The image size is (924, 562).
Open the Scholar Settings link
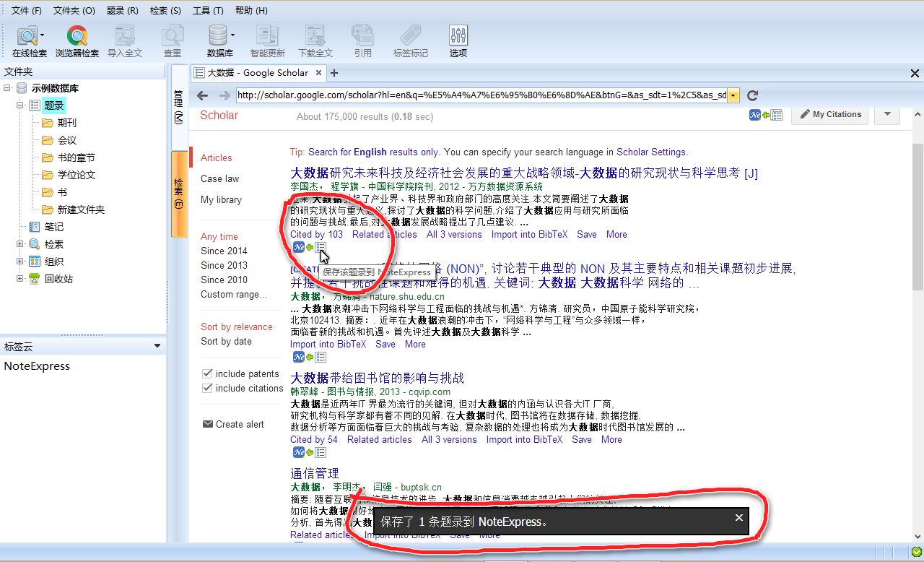coord(651,152)
